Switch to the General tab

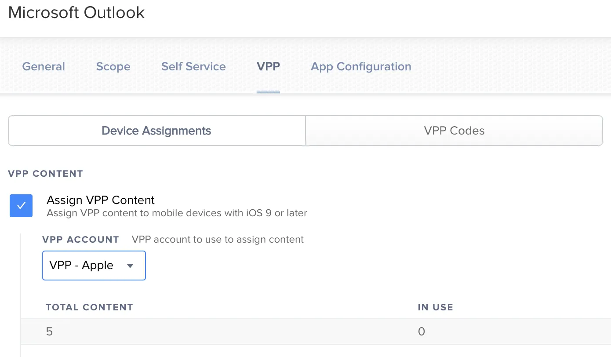coord(43,66)
